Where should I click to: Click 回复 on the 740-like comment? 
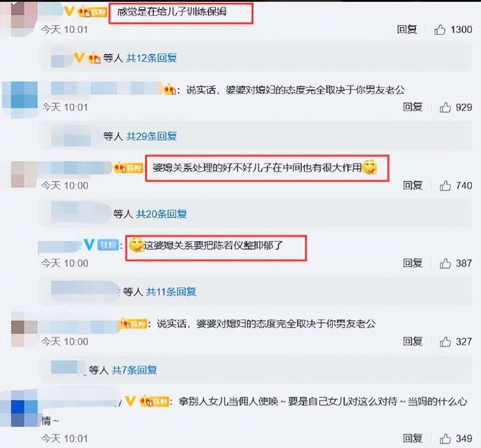412,185
